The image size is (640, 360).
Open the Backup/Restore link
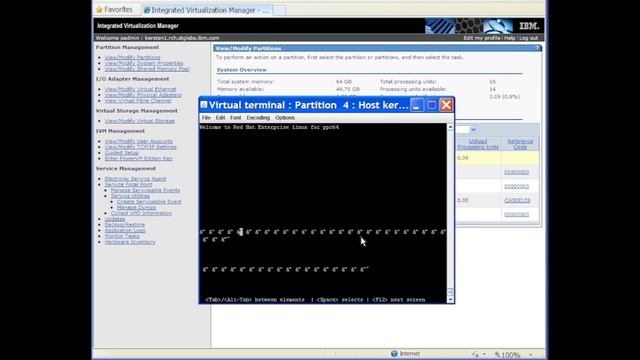[x=124, y=225]
